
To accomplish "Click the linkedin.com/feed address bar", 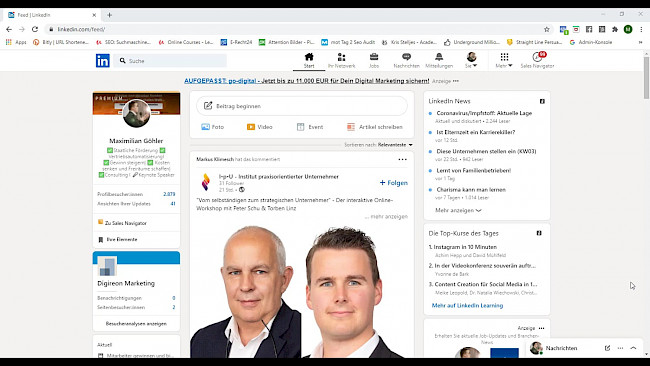I will 298,29.
